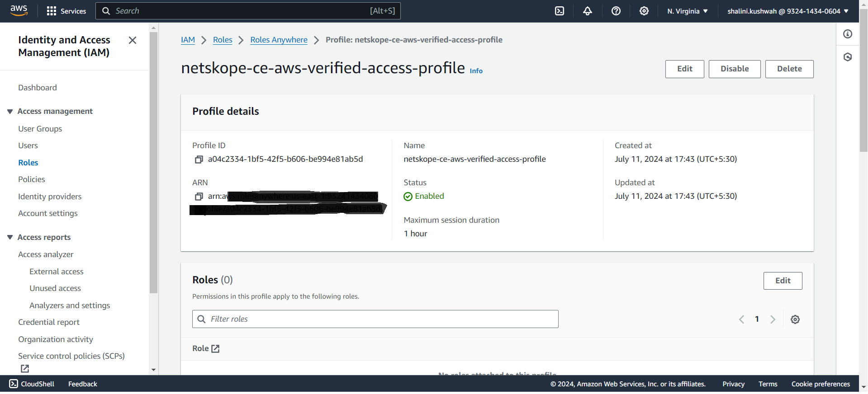Launch CloudShell from top bar icon
The height and width of the screenshot is (394, 868).
click(x=560, y=11)
